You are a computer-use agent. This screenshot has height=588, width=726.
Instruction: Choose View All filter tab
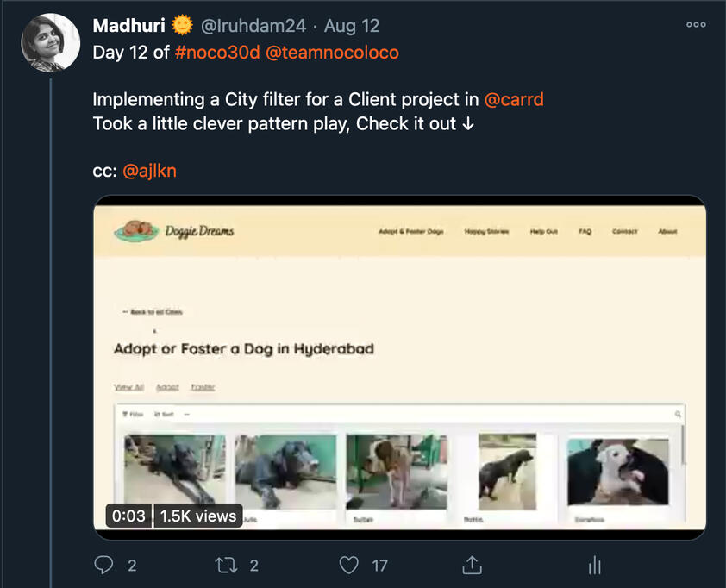(x=128, y=388)
